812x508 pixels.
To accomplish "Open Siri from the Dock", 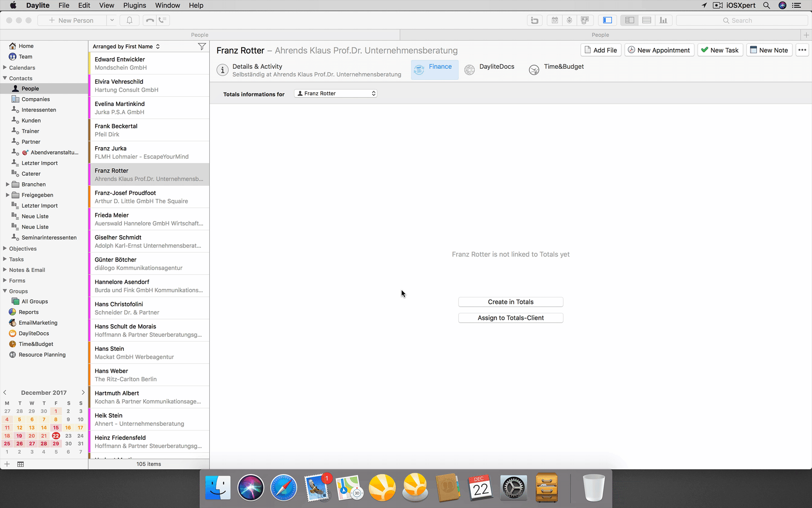I will coord(251,487).
